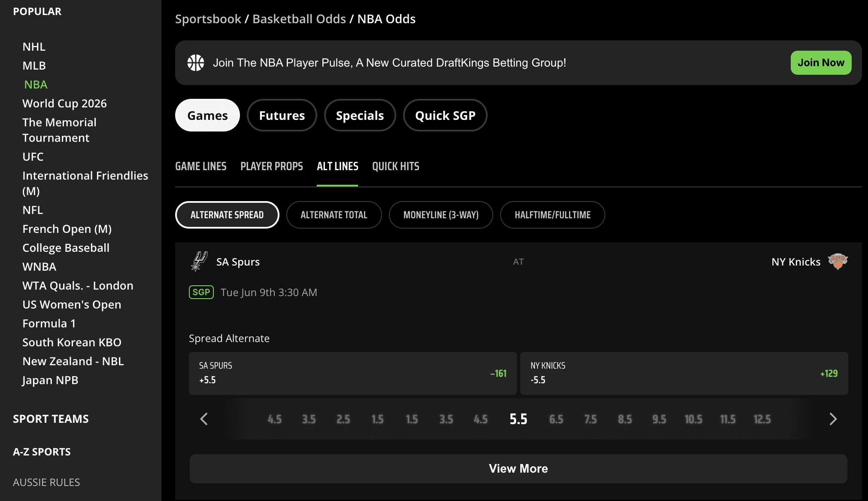
Task: Open NFL in the sidebar
Action: point(33,210)
